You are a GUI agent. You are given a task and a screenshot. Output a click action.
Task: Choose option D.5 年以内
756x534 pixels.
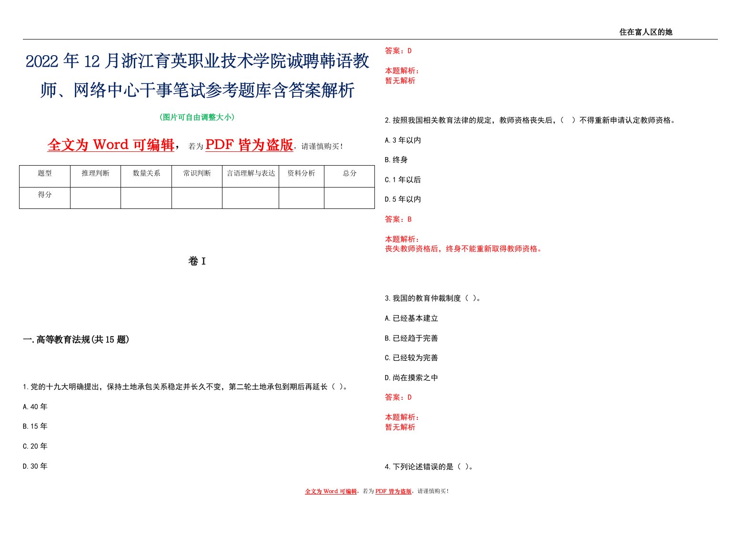click(x=403, y=199)
